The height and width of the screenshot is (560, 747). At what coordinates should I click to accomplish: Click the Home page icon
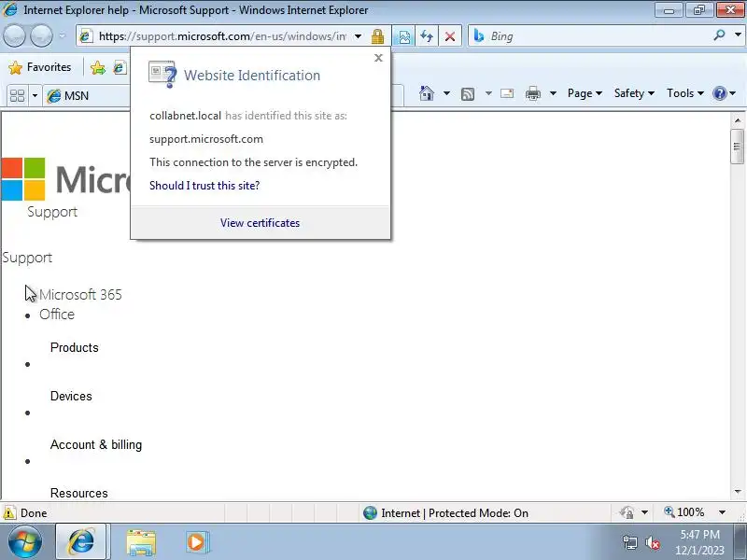(427, 93)
